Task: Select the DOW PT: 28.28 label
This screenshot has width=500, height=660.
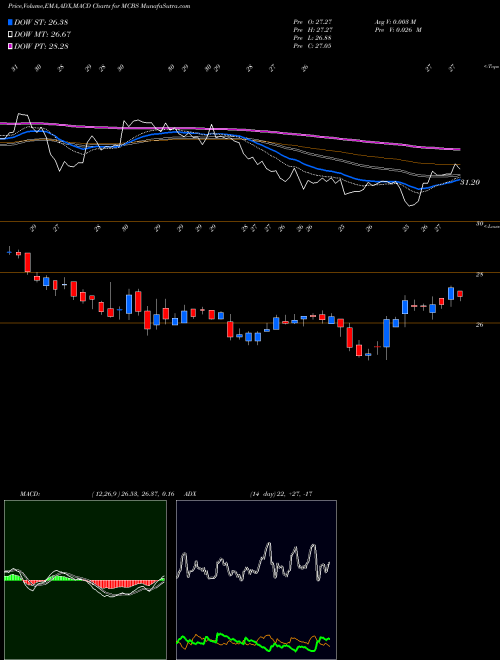Action: click(41, 46)
